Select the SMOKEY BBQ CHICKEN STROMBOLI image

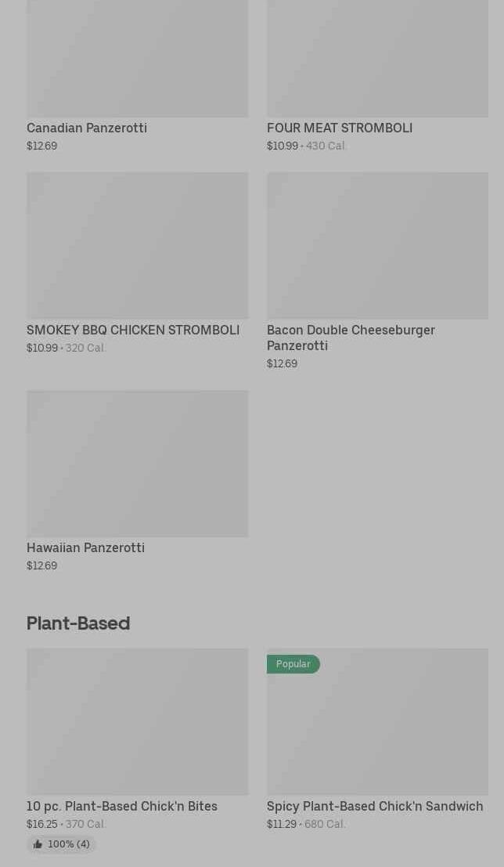click(137, 245)
